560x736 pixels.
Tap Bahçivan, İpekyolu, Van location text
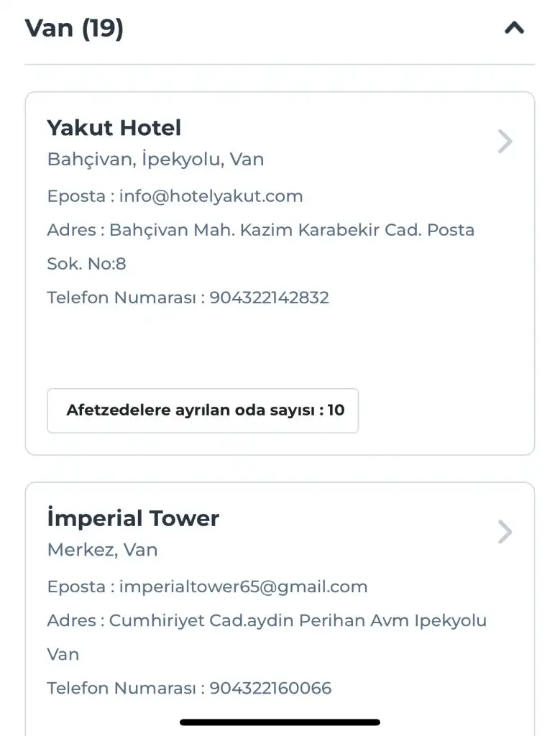[x=155, y=160]
